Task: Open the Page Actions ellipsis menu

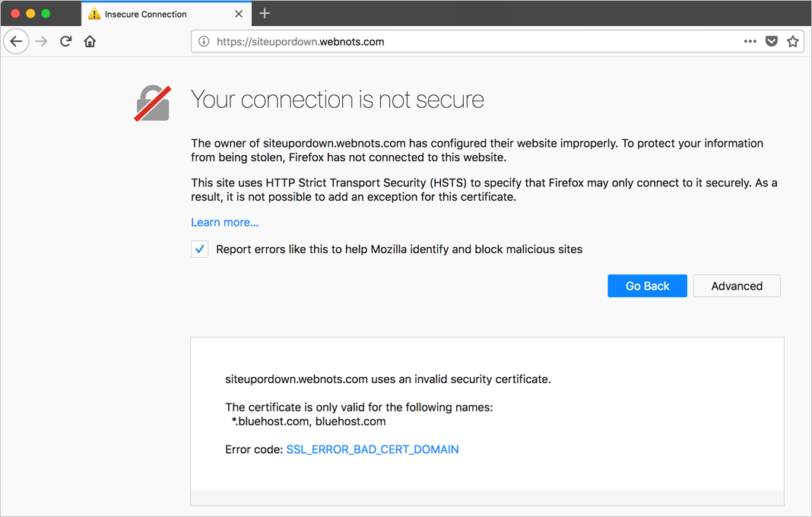Action: pyautogui.click(x=750, y=42)
